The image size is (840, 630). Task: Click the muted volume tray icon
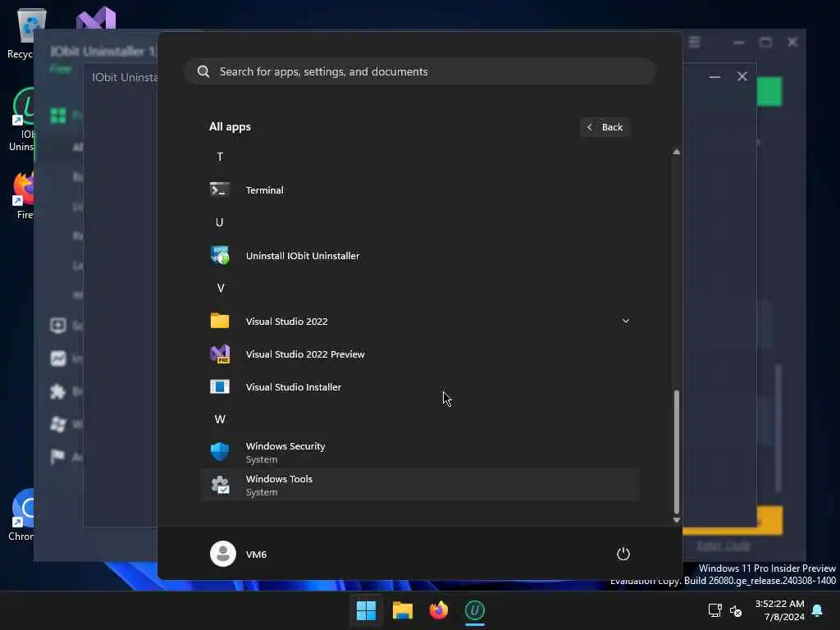coord(736,610)
